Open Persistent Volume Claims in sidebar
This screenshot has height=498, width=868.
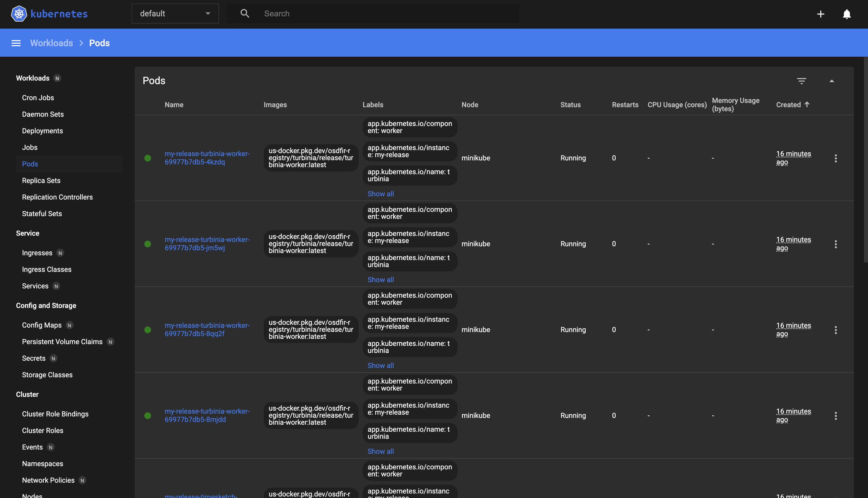62,342
